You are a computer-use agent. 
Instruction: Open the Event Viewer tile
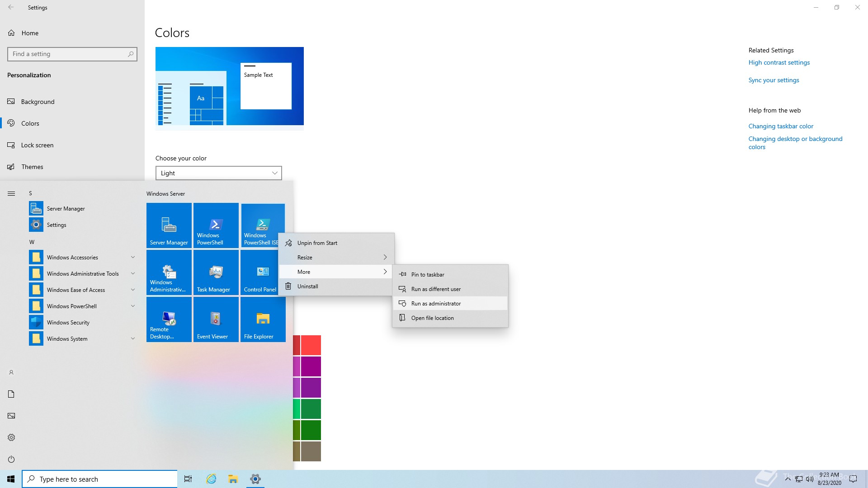(x=216, y=319)
